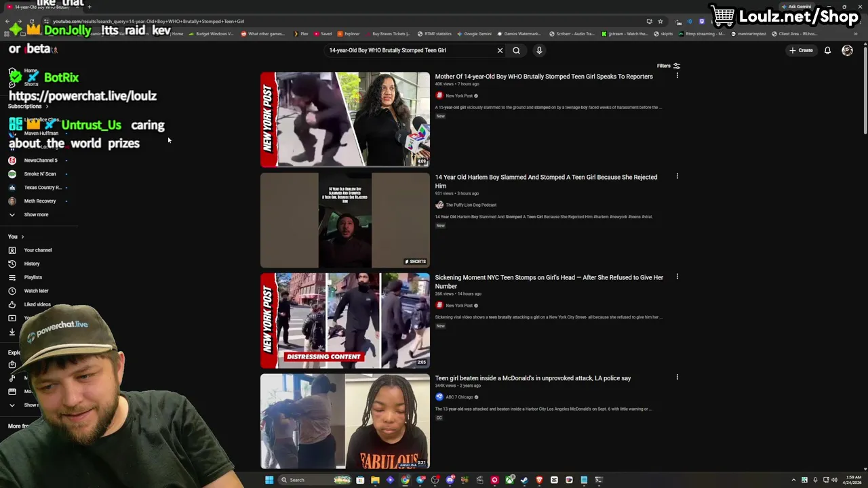Click the Liked videos thumbs-up icon
This screenshot has height=488, width=868.
pos(12,304)
